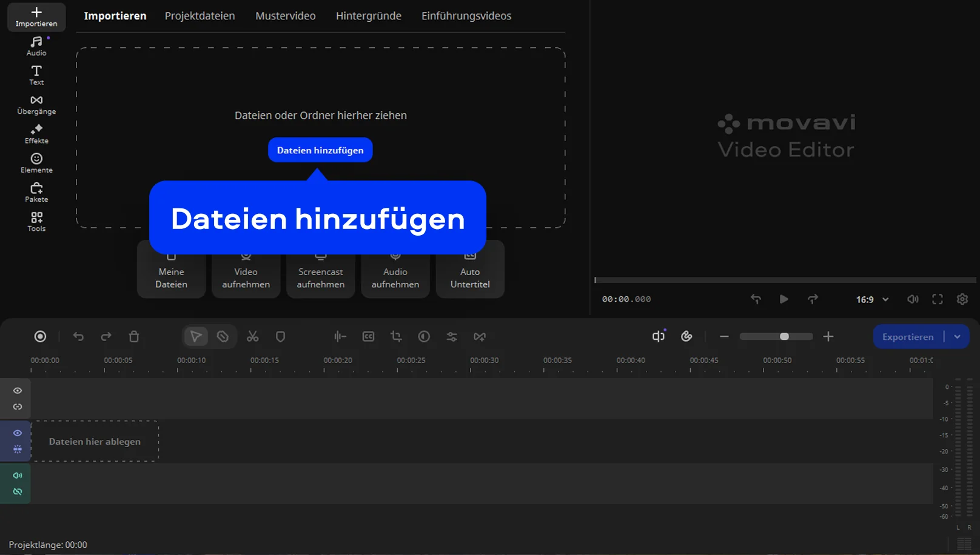This screenshot has width=980, height=555.
Task: Select the Text tool in sidebar
Action: (36, 75)
